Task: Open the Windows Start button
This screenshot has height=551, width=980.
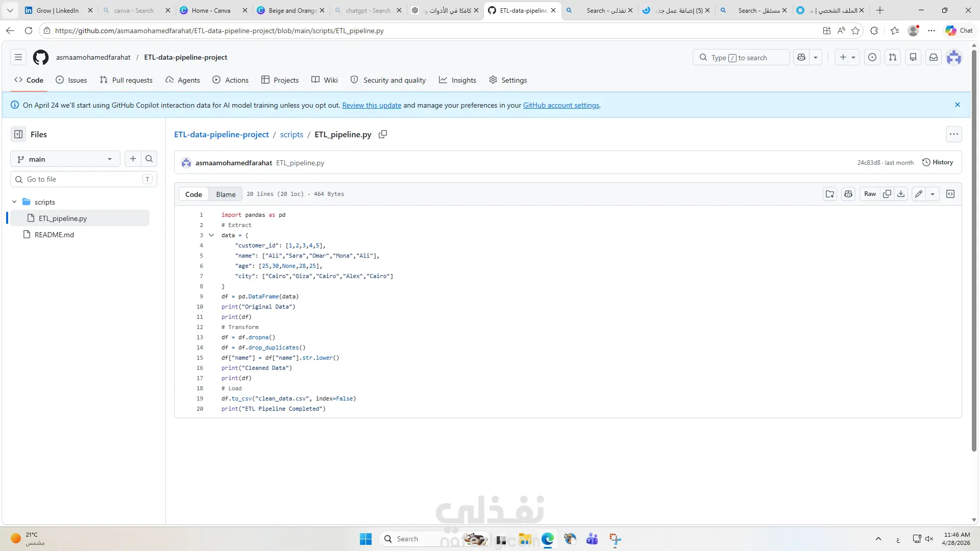Action: [366, 539]
